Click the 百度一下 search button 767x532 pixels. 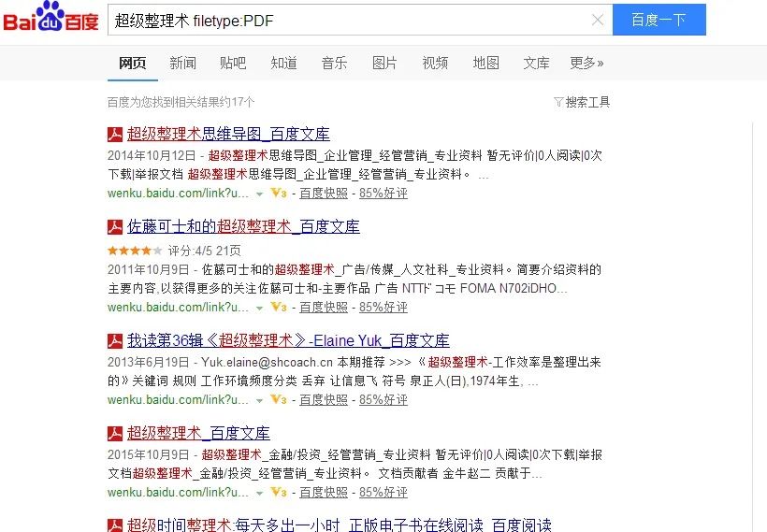pyautogui.click(x=658, y=20)
